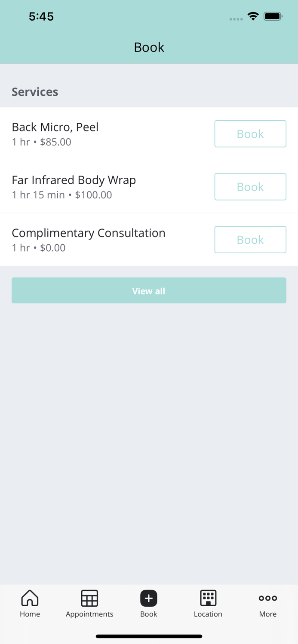Open the Location building icon
The height and width of the screenshot is (644, 298).
coord(208,598)
